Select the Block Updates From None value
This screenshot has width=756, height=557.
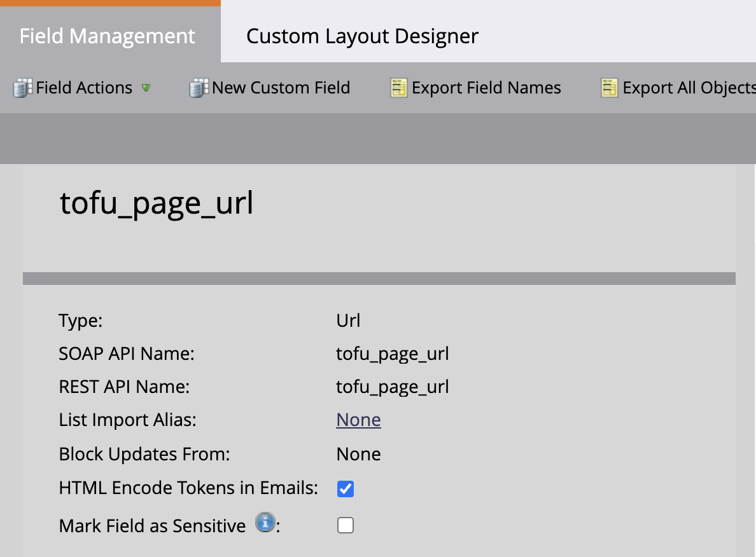358,454
